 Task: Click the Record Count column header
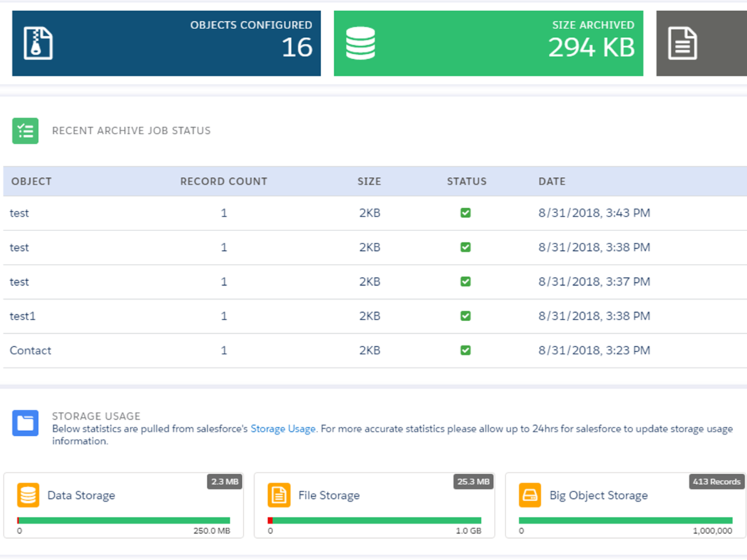coord(223,182)
